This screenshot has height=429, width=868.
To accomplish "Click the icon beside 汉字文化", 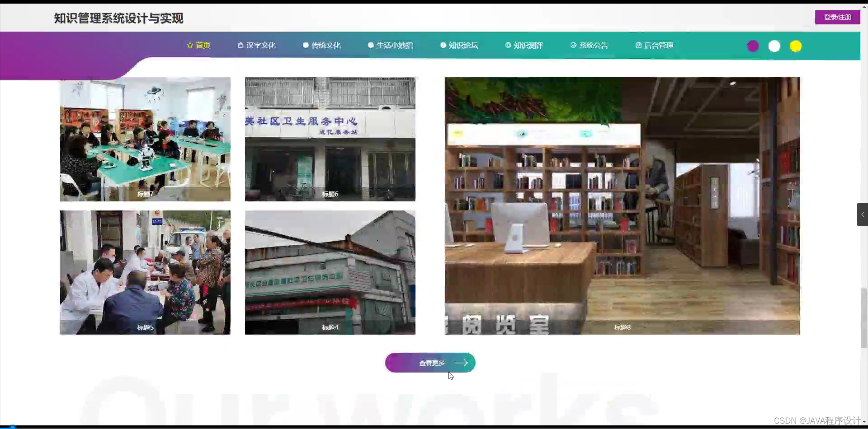I will coord(241,45).
